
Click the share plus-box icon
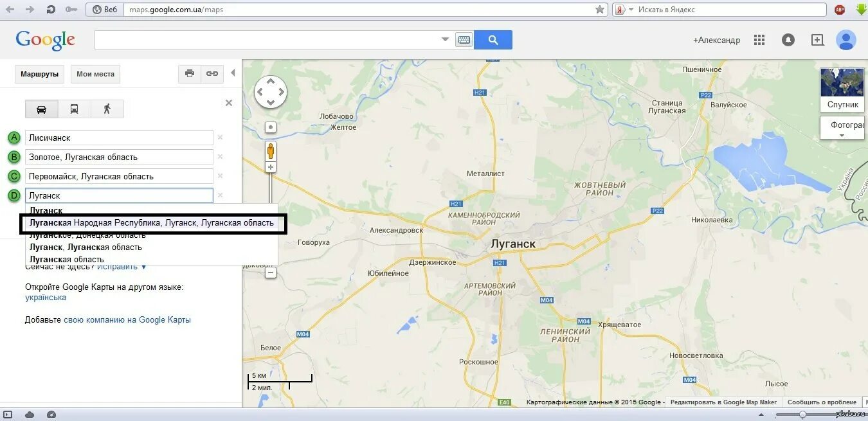coord(817,40)
